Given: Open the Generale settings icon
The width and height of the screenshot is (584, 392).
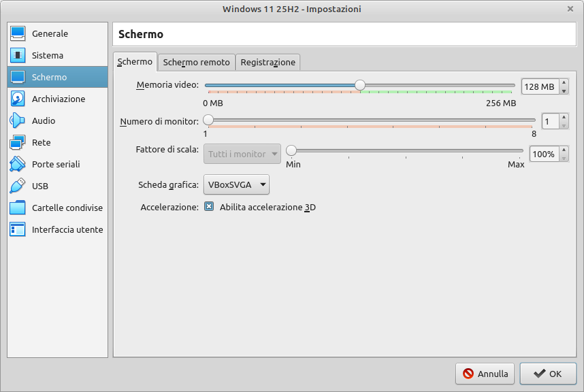Looking at the screenshot, I should pyautogui.click(x=18, y=33).
